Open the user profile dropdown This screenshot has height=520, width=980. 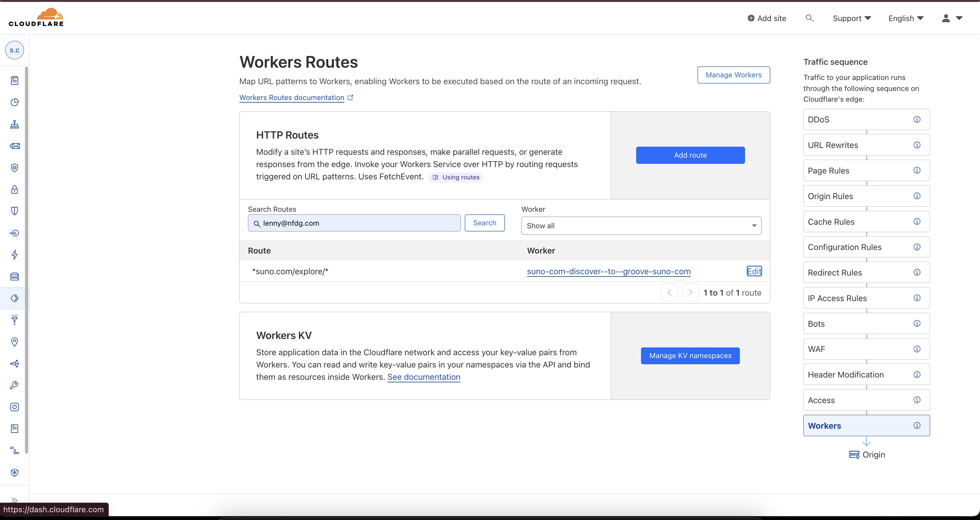pos(952,18)
